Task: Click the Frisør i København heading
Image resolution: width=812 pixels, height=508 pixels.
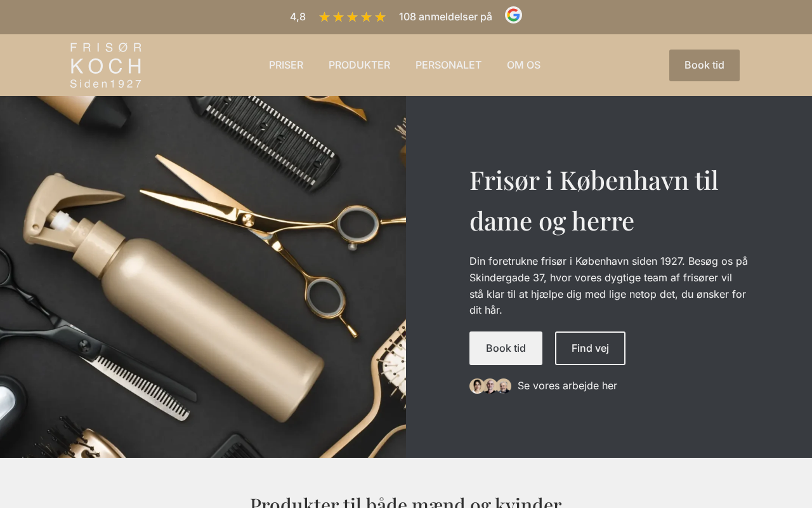Action: click(x=594, y=200)
